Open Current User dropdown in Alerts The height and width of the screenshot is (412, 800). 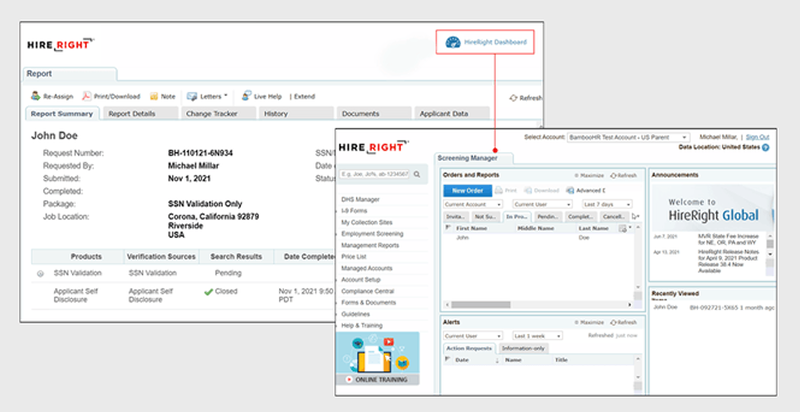click(473, 336)
